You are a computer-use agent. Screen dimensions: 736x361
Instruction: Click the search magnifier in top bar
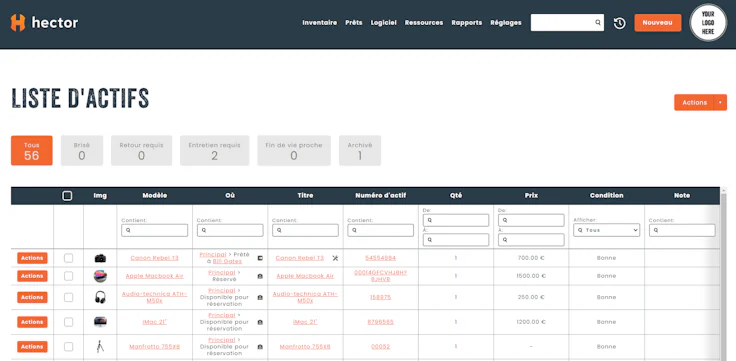598,23
